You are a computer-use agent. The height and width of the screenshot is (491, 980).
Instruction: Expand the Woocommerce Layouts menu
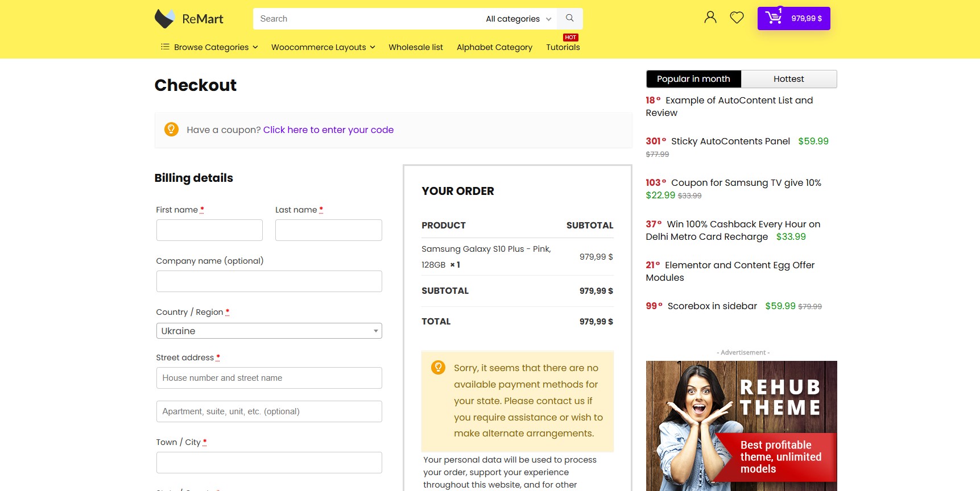tap(323, 47)
